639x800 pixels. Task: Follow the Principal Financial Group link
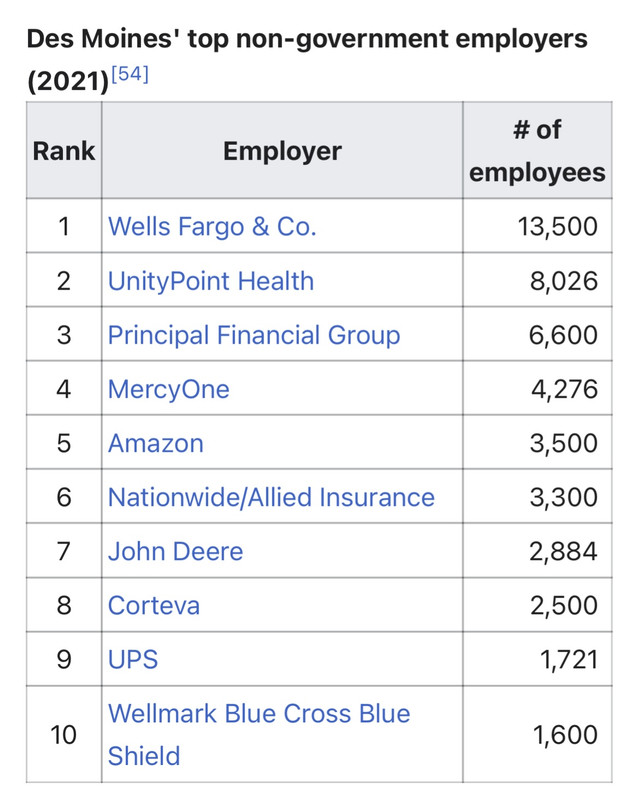pos(254,335)
